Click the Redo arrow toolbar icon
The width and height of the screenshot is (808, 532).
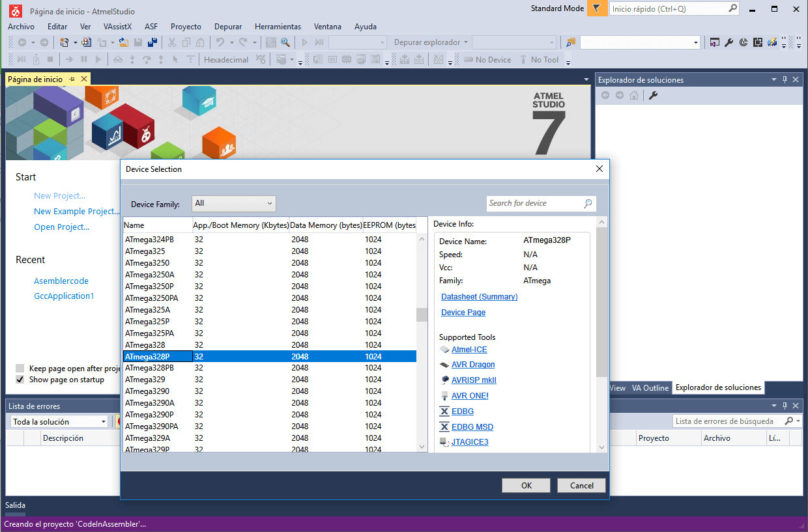point(242,42)
